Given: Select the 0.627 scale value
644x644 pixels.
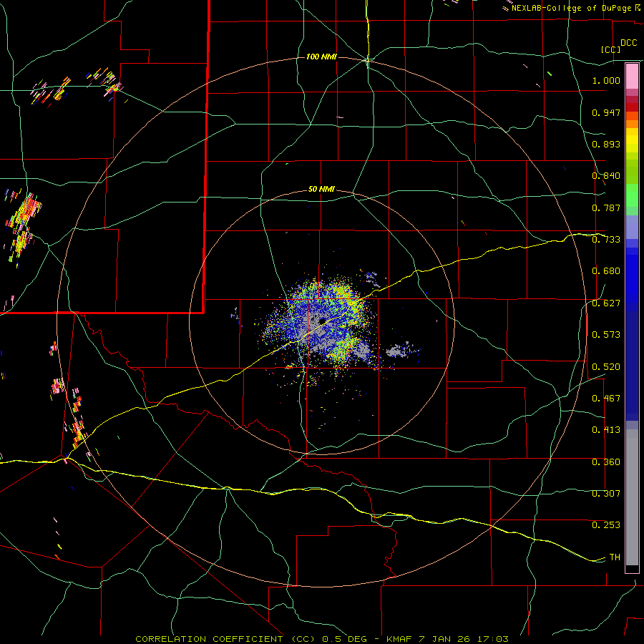Looking at the screenshot, I should pos(606,303).
